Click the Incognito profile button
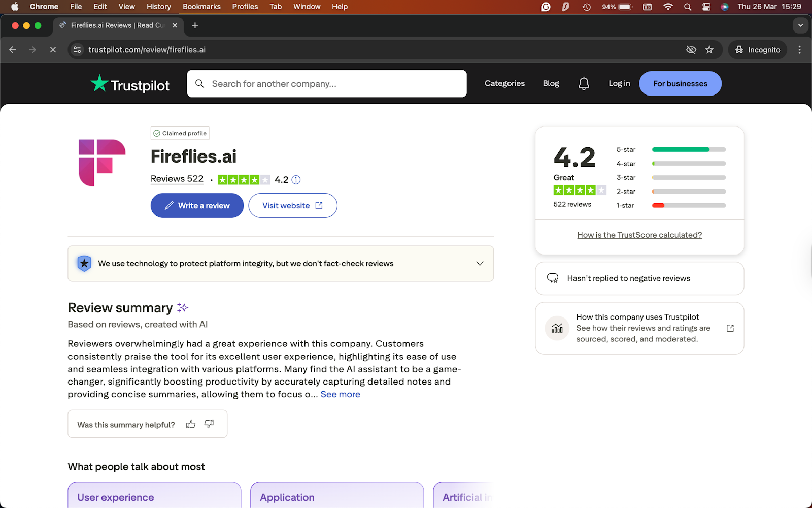 coord(757,50)
